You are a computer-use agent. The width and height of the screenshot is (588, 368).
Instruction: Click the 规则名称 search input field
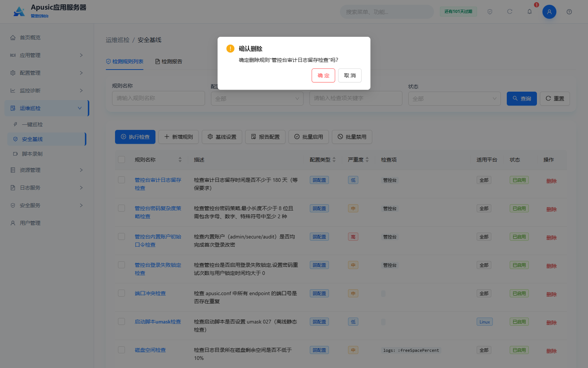coord(158,98)
